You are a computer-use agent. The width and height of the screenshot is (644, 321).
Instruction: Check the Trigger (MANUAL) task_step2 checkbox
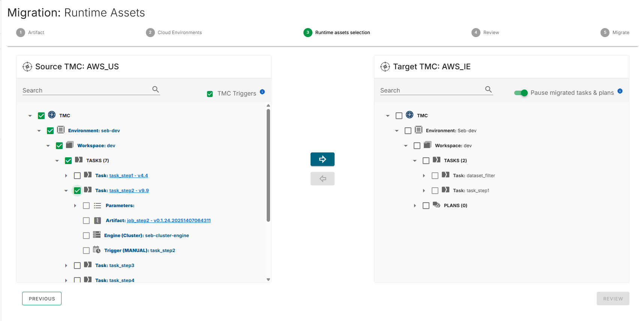(x=86, y=251)
